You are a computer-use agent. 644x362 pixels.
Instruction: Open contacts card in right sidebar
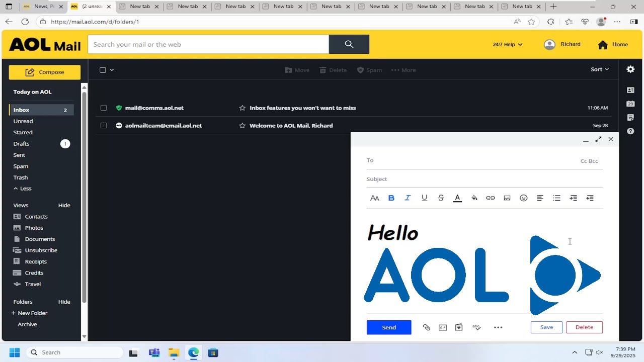tap(630, 90)
